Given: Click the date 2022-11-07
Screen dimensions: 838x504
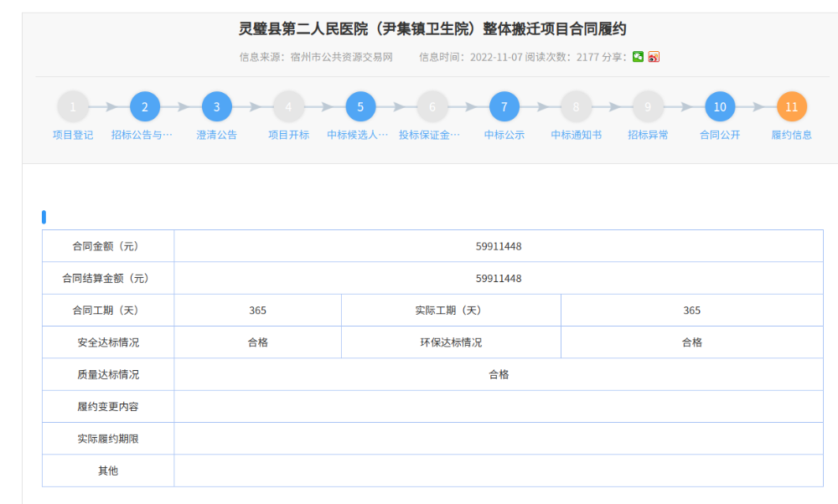Looking at the screenshot, I should [x=496, y=57].
